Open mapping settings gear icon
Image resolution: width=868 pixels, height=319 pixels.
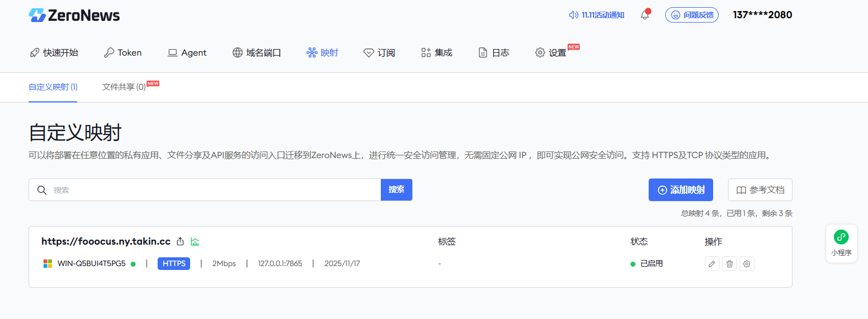point(747,264)
